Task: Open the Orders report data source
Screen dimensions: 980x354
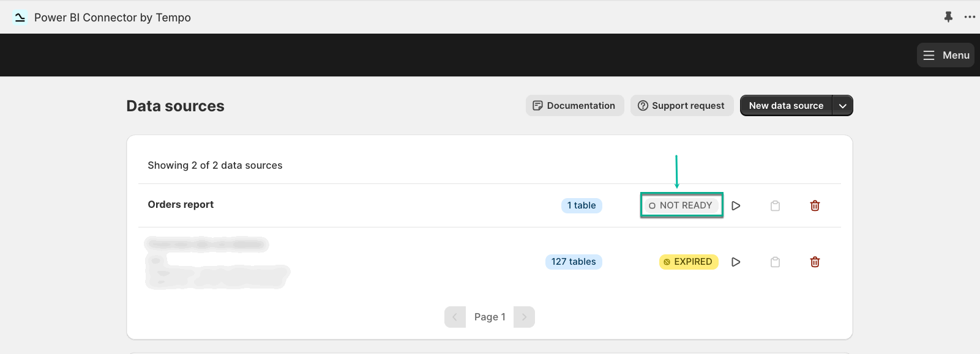Action: 181,205
